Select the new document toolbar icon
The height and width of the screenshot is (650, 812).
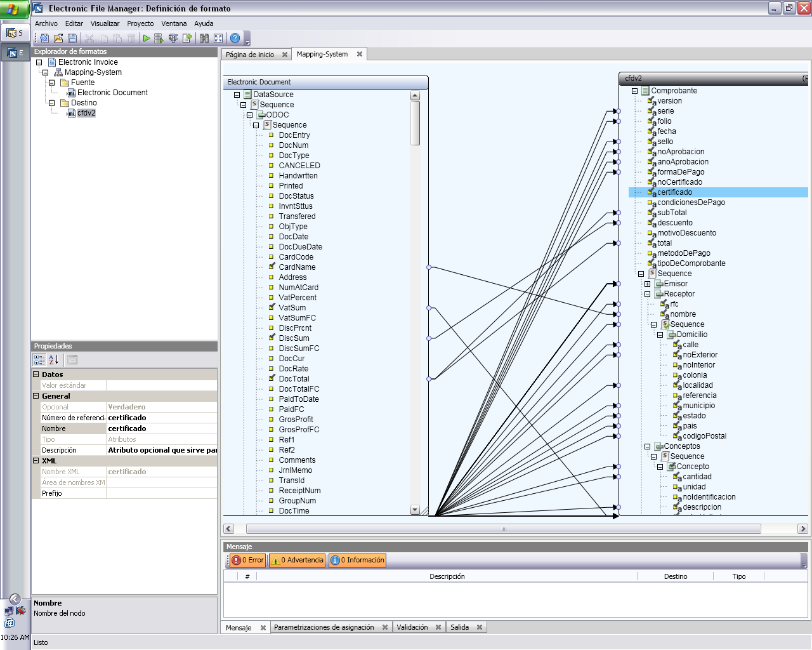pos(44,37)
